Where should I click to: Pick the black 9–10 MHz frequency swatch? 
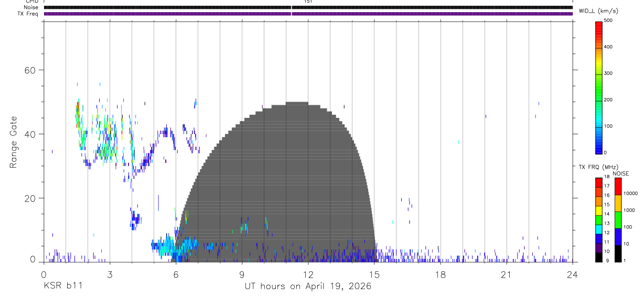tap(598, 257)
